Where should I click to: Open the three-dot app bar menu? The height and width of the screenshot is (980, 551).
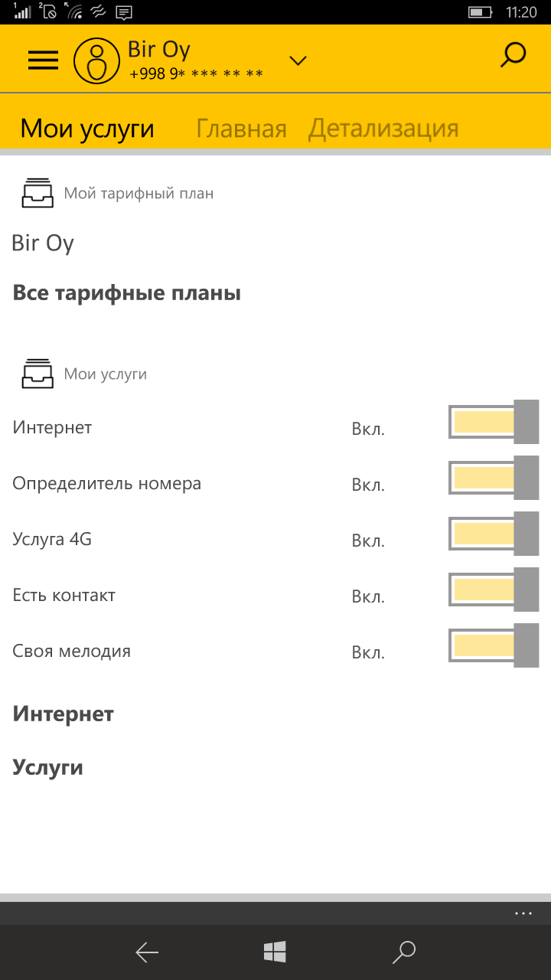[x=523, y=913]
